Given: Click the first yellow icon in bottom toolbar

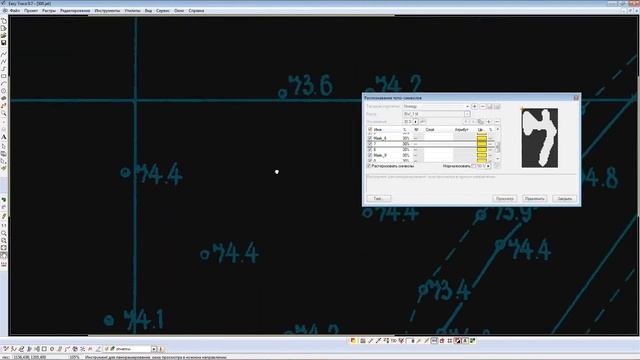Looking at the screenshot, I should coord(353,341).
